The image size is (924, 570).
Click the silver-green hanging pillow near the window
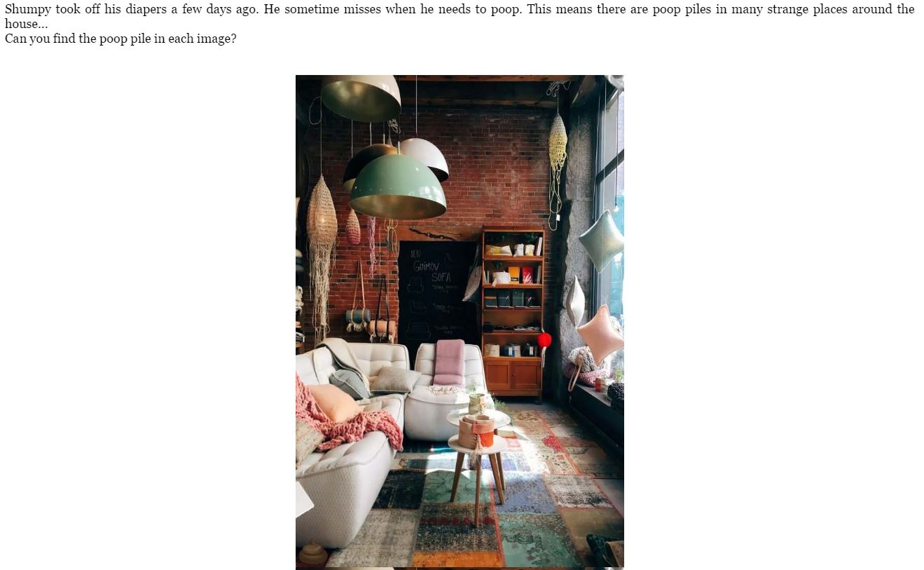pyautogui.click(x=602, y=240)
